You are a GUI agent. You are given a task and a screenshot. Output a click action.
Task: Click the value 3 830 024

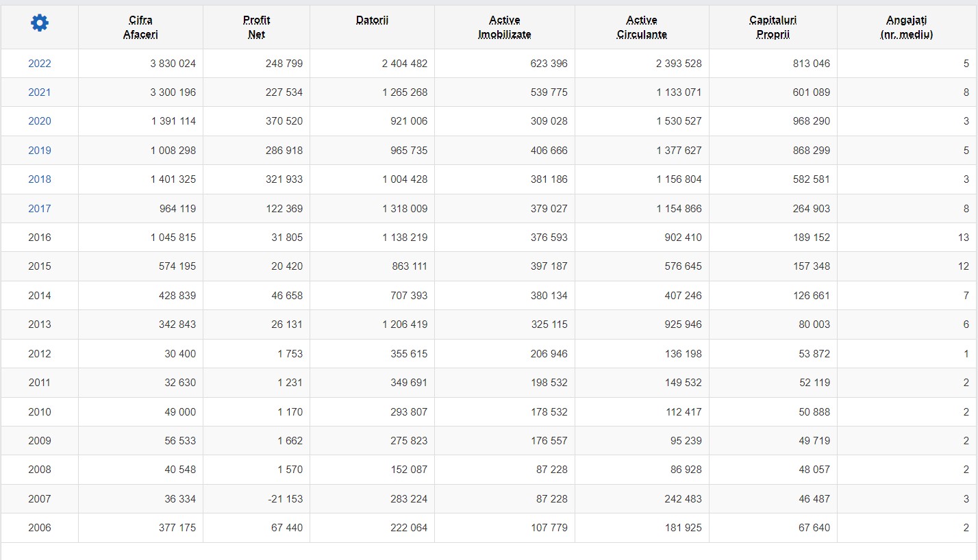(173, 64)
